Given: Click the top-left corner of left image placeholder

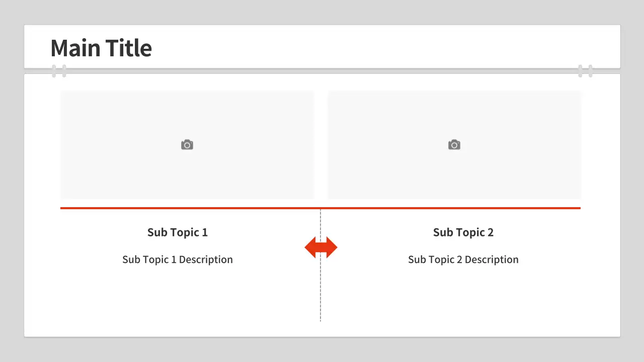Looking at the screenshot, I should (62, 93).
